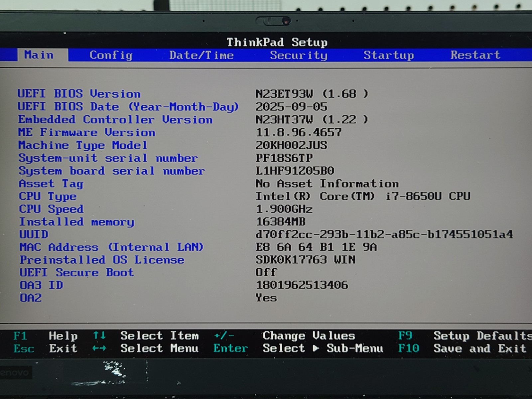
Task: Select the MAC value E8 6A 64 B1 1E 9A
Action: point(316,247)
